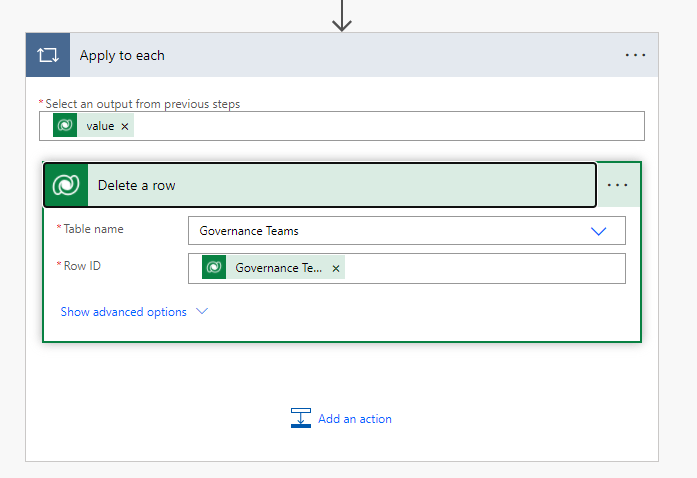Viewport: 697px width, 478px height.
Task: Remove the value token with its x
Action: pyautogui.click(x=124, y=127)
